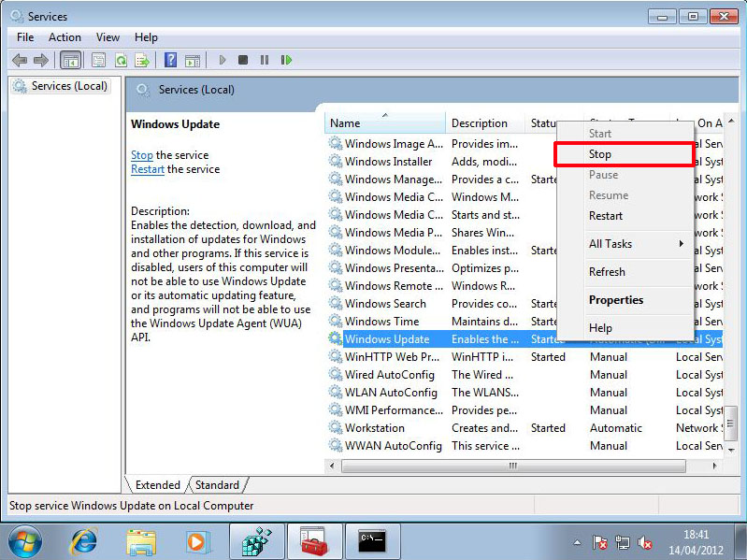Click gear icon of Windows Time row
747x560 pixels.
336,321
